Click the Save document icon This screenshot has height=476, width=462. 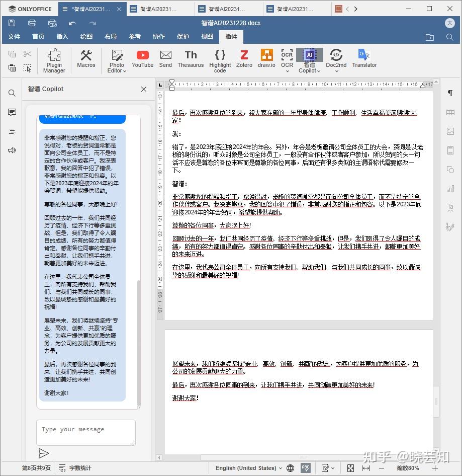click(x=12, y=23)
